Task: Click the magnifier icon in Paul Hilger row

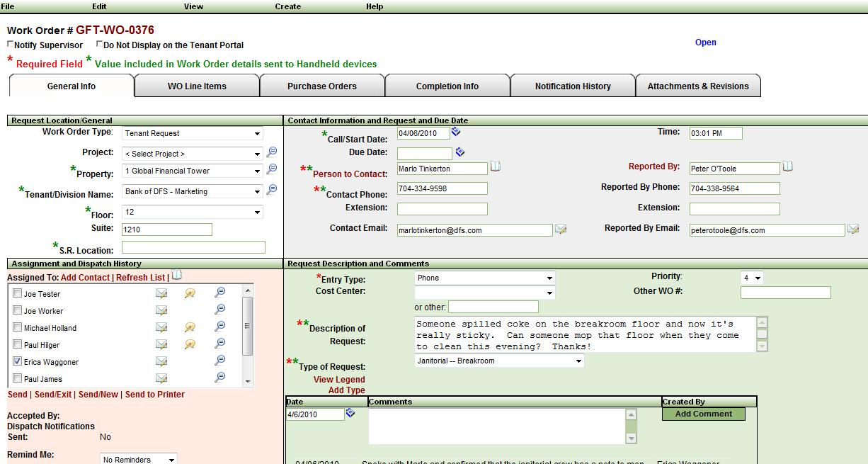Action: pos(220,343)
